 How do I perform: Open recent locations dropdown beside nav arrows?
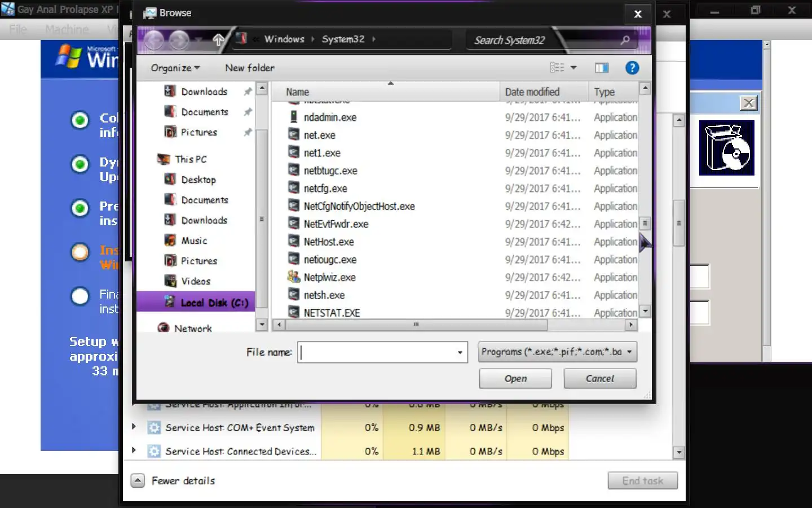tap(198, 40)
